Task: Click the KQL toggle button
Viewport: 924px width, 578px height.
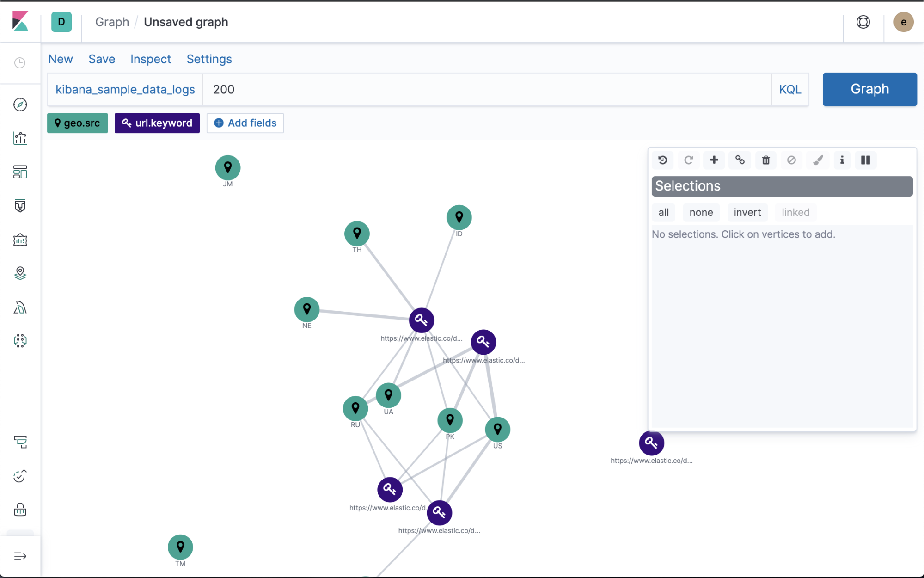Action: (x=789, y=89)
